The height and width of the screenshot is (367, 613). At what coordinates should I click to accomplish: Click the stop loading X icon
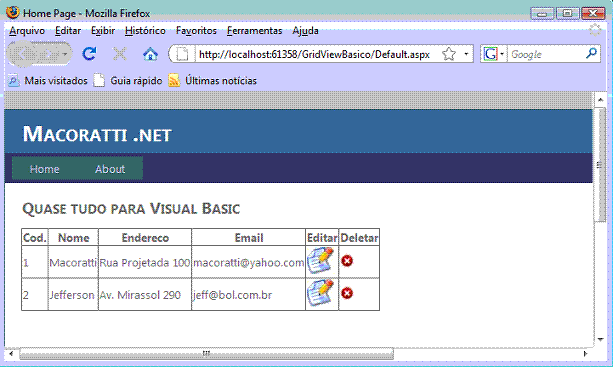point(120,54)
